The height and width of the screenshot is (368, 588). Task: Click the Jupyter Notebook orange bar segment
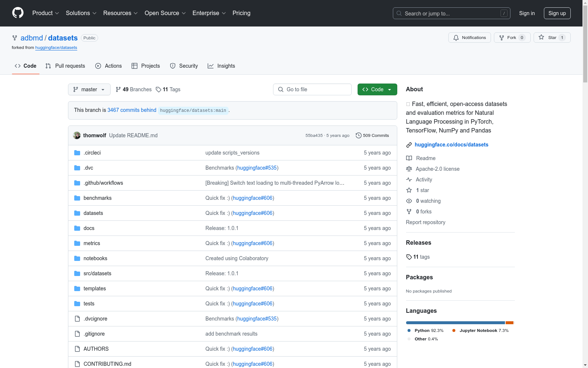(x=509, y=323)
